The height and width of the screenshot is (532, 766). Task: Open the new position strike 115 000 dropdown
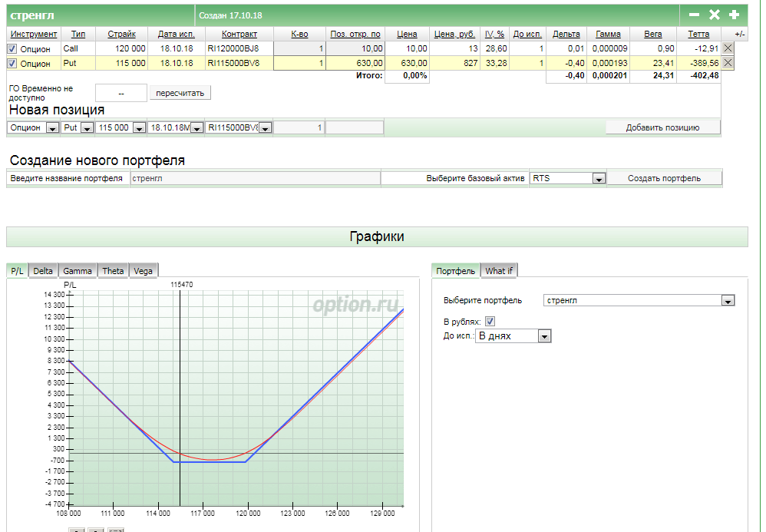click(x=139, y=128)
